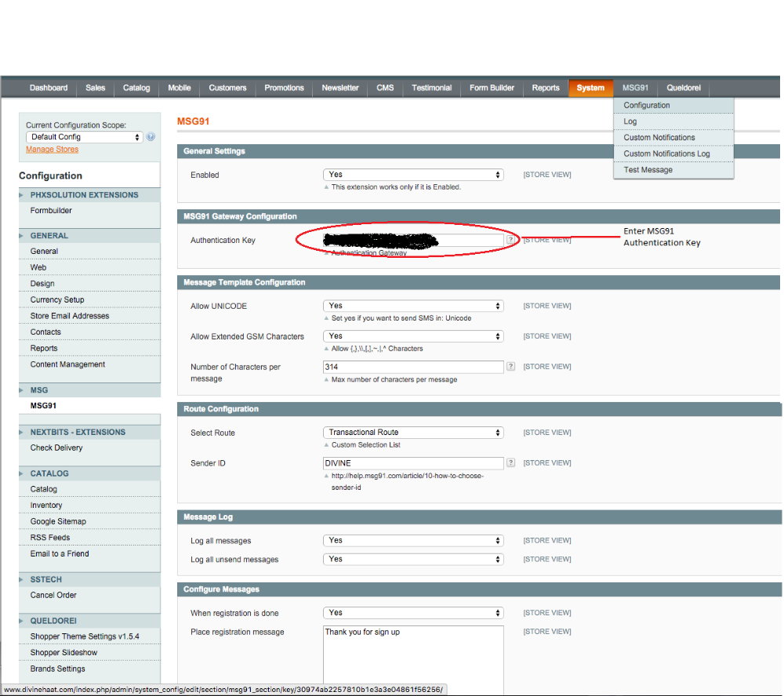Open the Form Builder menu

492,88
